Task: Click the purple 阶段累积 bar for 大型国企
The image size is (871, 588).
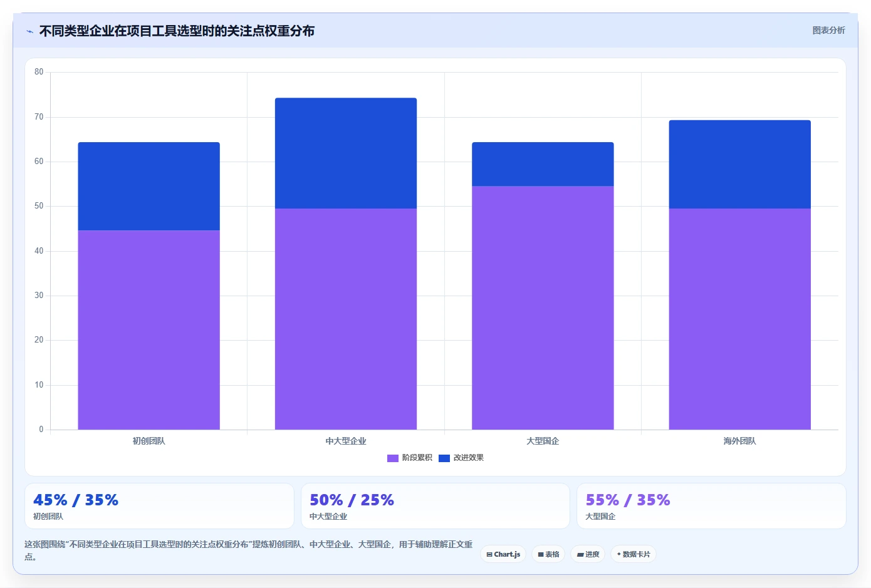Action: [x=543, y=307]
